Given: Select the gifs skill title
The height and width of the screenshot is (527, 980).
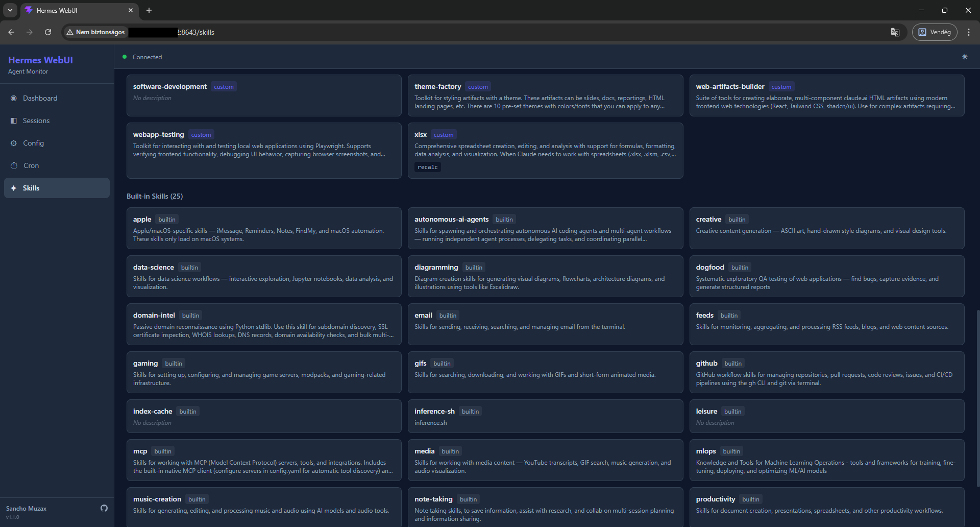Looking at the screenshot, I should (x=420, y=363).
